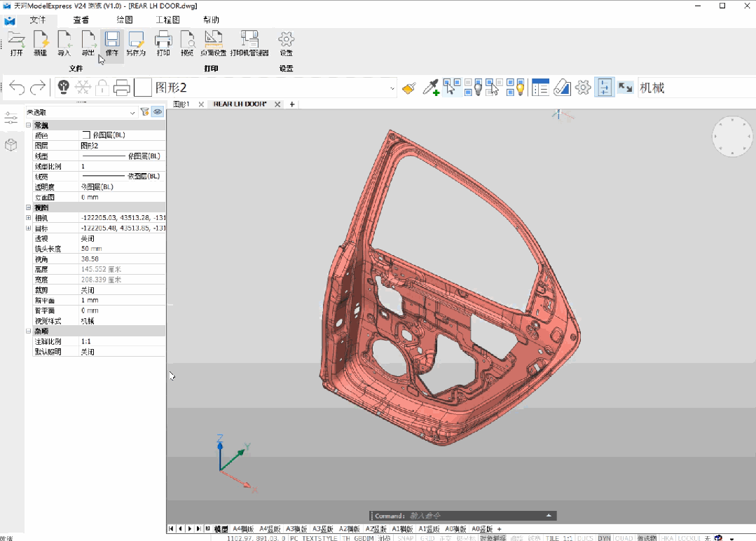Viewport: 756px width, 541px height.
Task: Open the 页面设置 page setup tool
Action: 213,42
